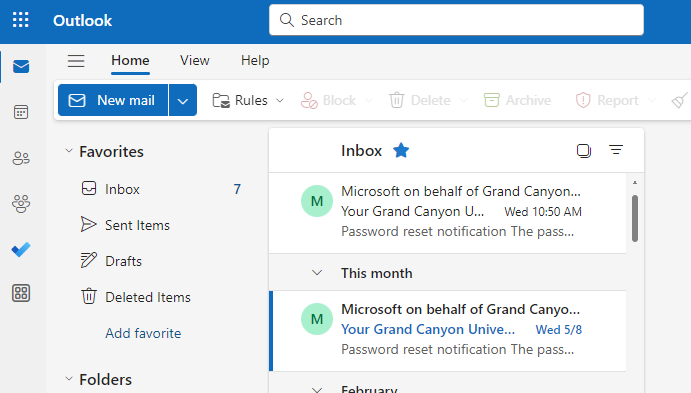Viewport: 691px width, 393px height.
Task: Open the More apps icon in rail
Action: coord(21,293)
